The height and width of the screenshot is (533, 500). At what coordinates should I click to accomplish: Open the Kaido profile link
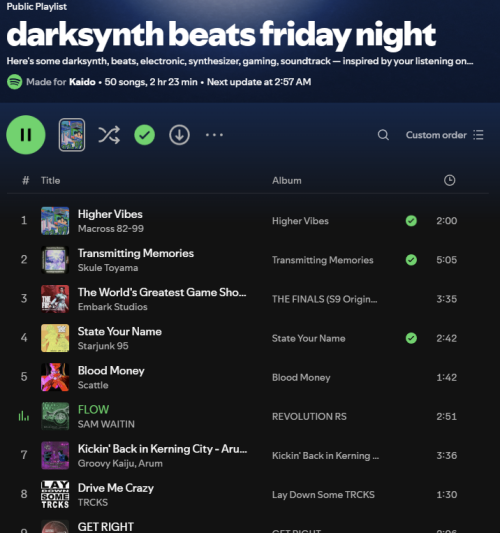pos(82,82)
